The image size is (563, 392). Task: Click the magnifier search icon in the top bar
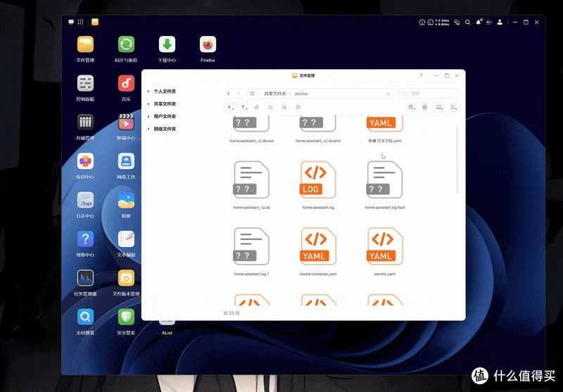(x=467, y=22)
